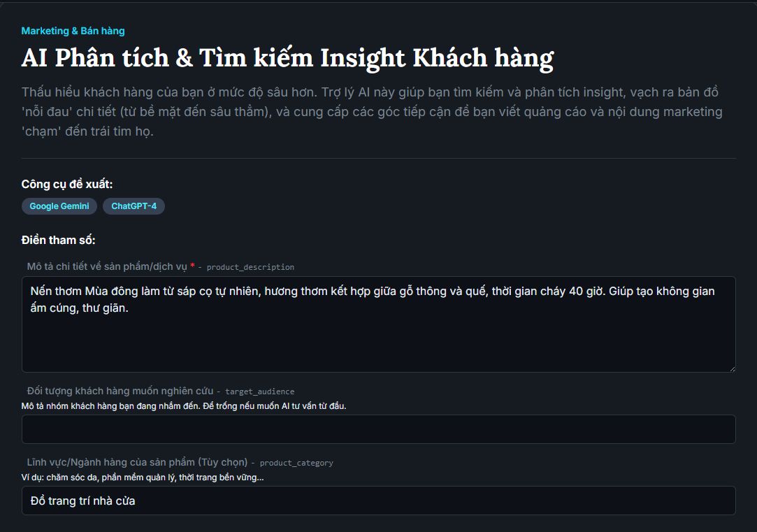Click the Mô tả chi tiết về sản phẩm label

pyautogui.click(x=107, y=266)
